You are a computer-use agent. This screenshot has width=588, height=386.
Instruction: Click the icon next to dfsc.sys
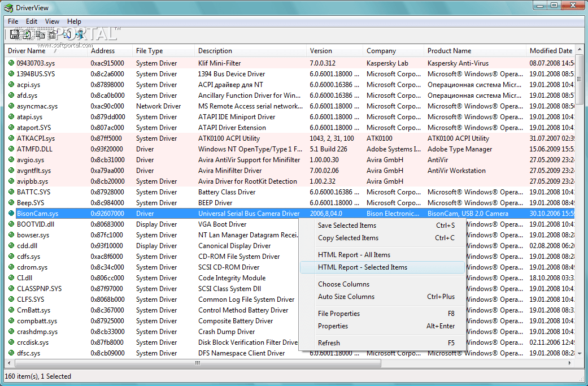11,353
